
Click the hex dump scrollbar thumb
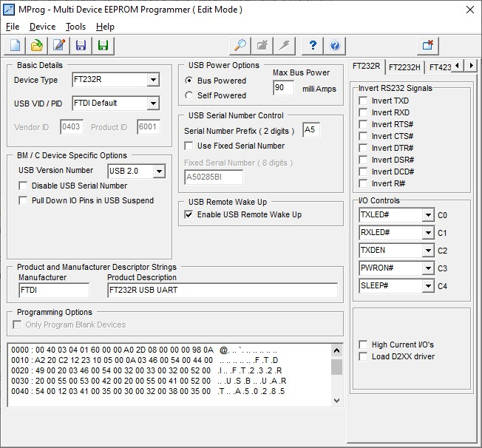pyautogui.click(x=336, y=367)
